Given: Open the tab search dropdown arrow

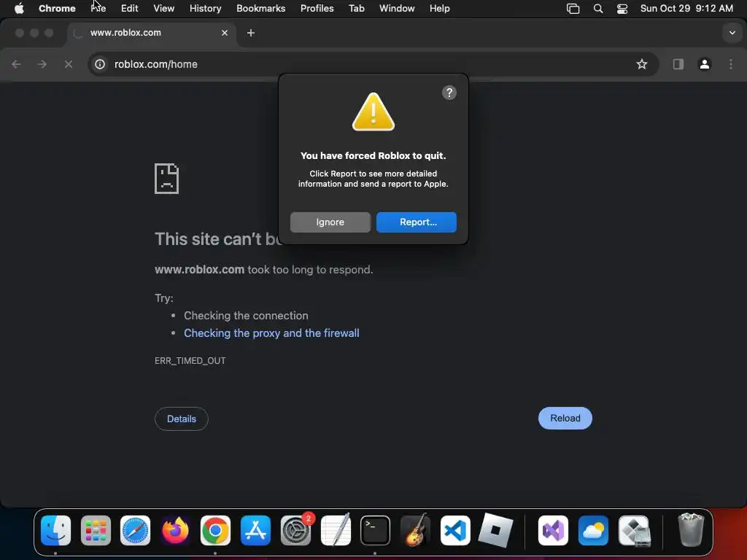Looking at the screenshot, I should pos(732,33).
